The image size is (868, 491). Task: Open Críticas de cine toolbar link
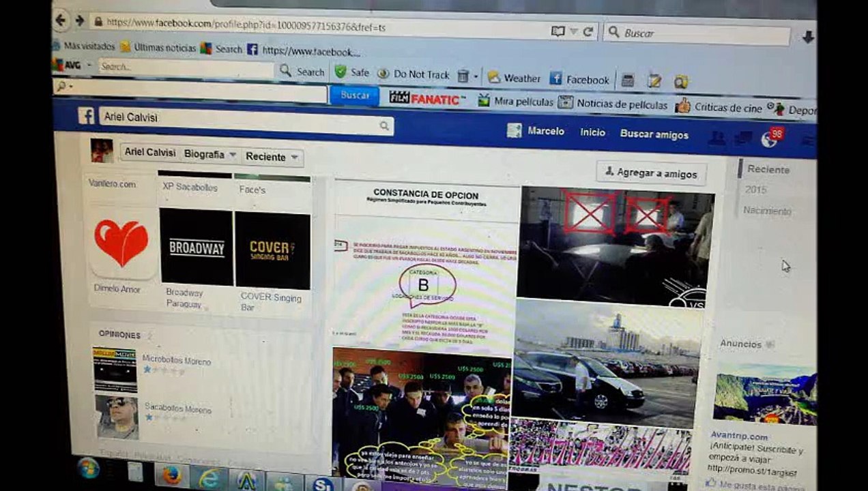coord(719,106)
